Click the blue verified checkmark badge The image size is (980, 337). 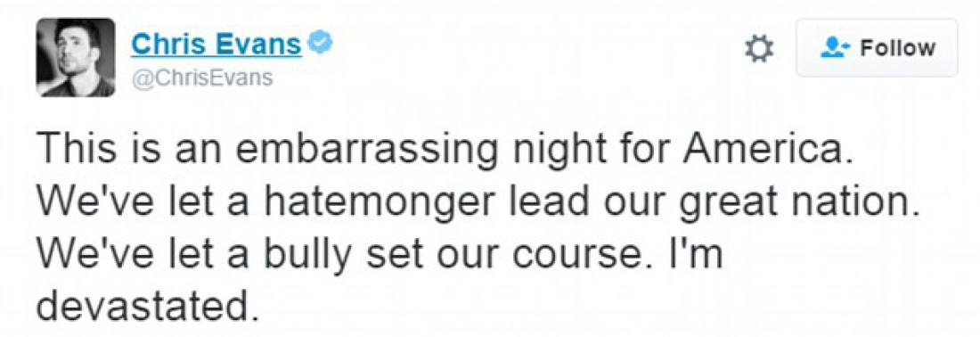pos(321,43)
